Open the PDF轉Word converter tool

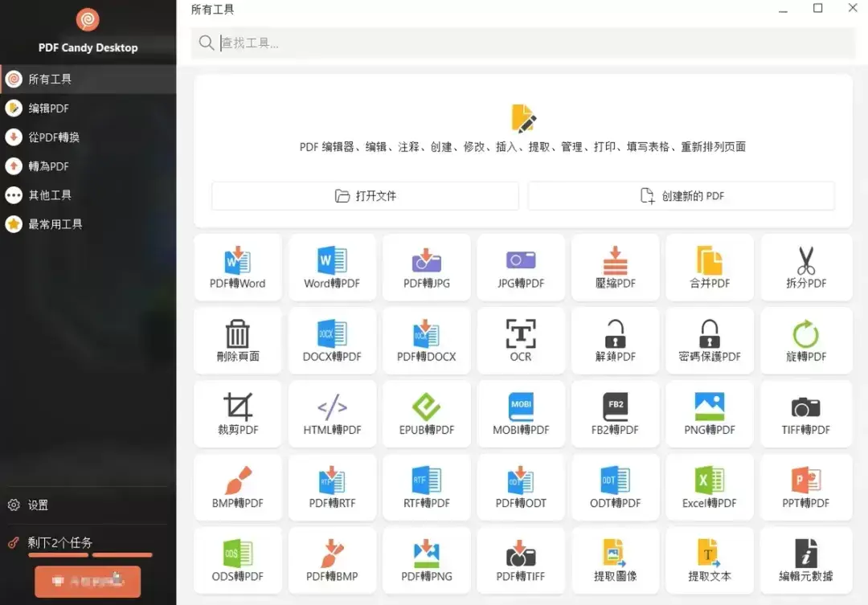coord(238,268)
